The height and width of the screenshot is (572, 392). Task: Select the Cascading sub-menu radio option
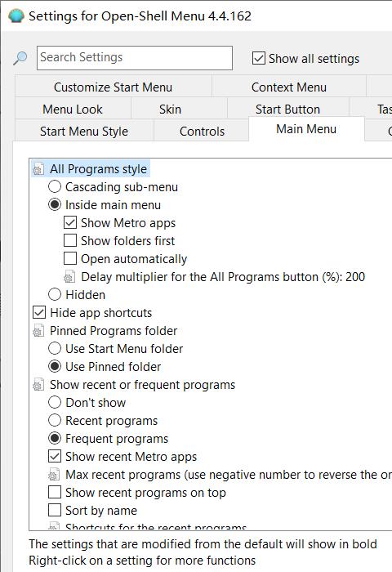click(x=55, y=187)
